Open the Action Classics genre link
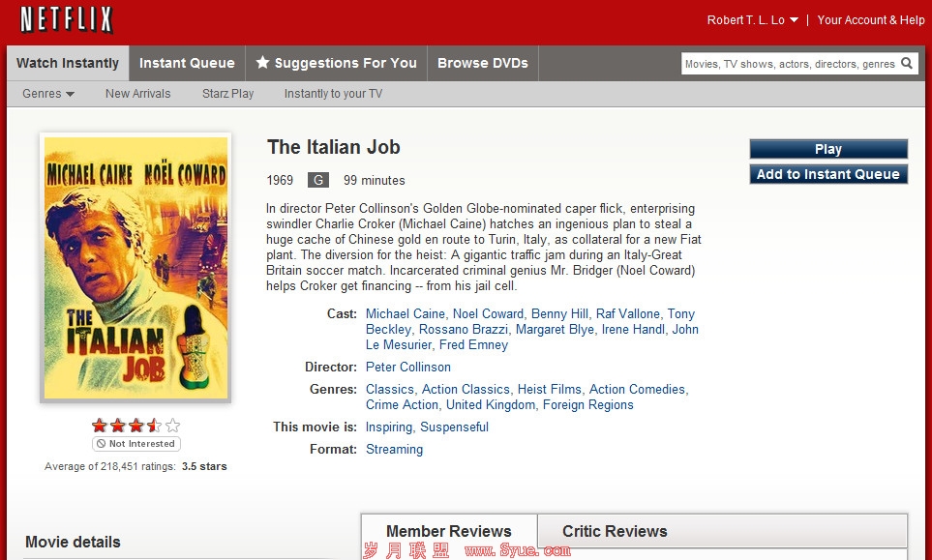932x560 pixels. point(466,389)
